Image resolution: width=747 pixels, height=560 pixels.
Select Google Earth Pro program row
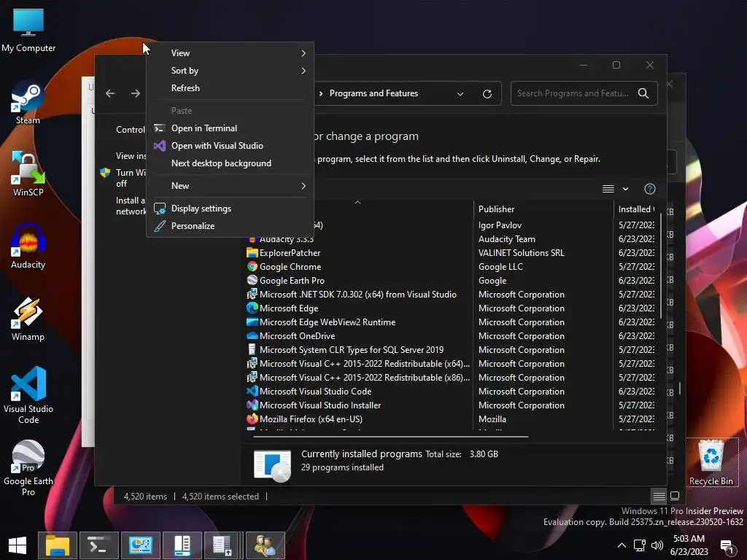(292, 281)
